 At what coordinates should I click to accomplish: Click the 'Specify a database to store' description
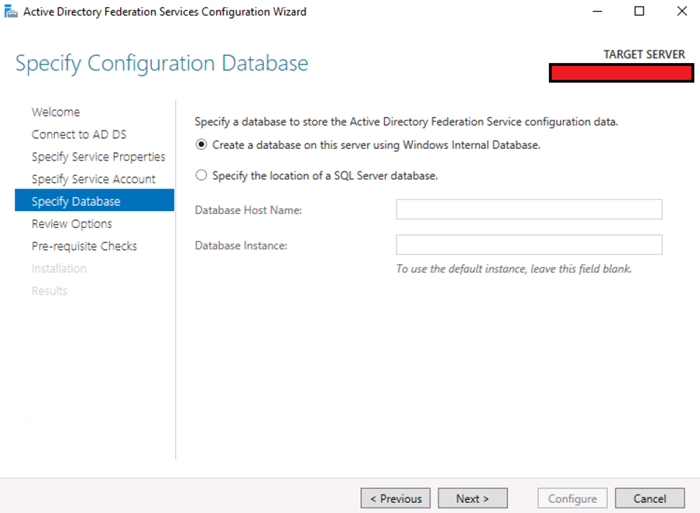click(x=406, y=122)
